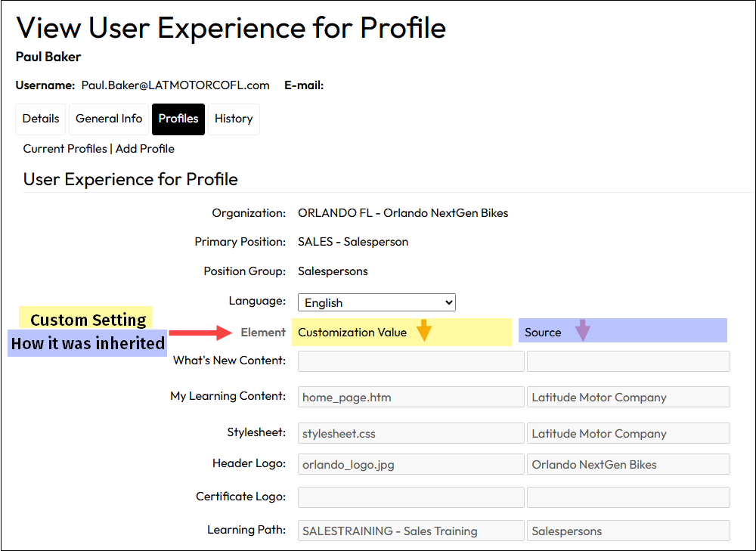Viewport: 756px width, 551px height.
Task: Expand the Language dropdown set to English
Action: coord(376,302)
